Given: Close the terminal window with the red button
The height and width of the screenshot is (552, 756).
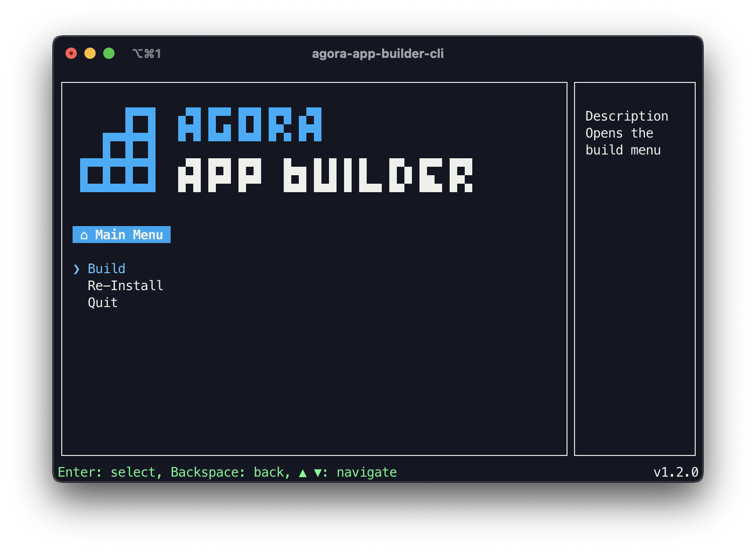Looking at the screenshot, I should coord(71,54).
